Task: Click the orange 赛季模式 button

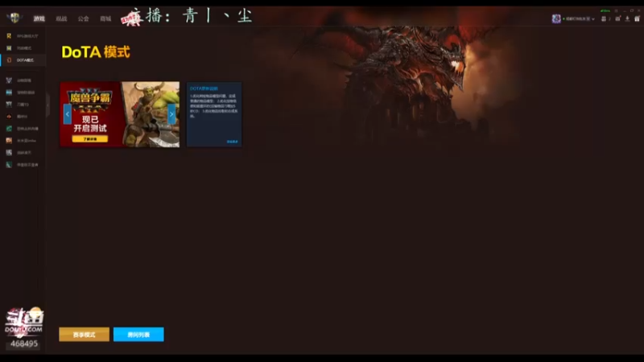Action: tap(85, 335)
